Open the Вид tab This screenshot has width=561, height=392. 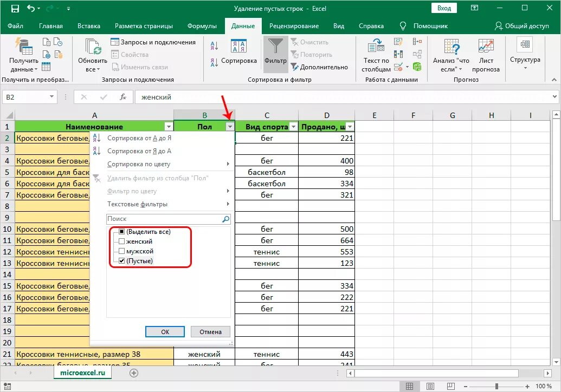pyautogui.click(x=338, y=26)
